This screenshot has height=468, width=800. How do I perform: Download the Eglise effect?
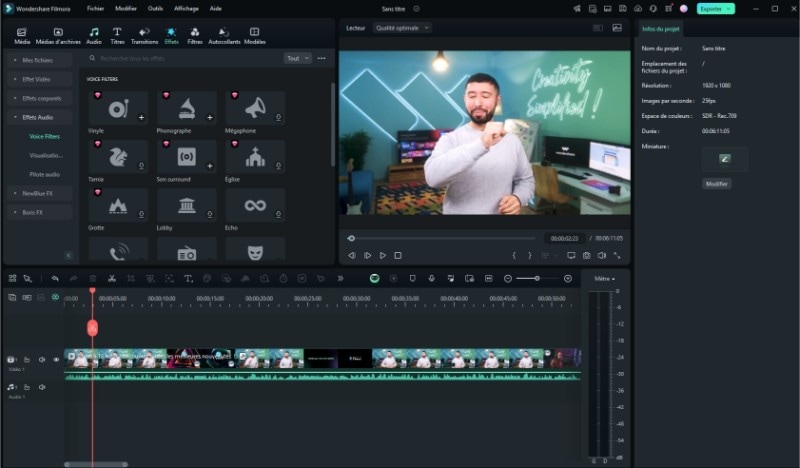[x=279, y=166]
